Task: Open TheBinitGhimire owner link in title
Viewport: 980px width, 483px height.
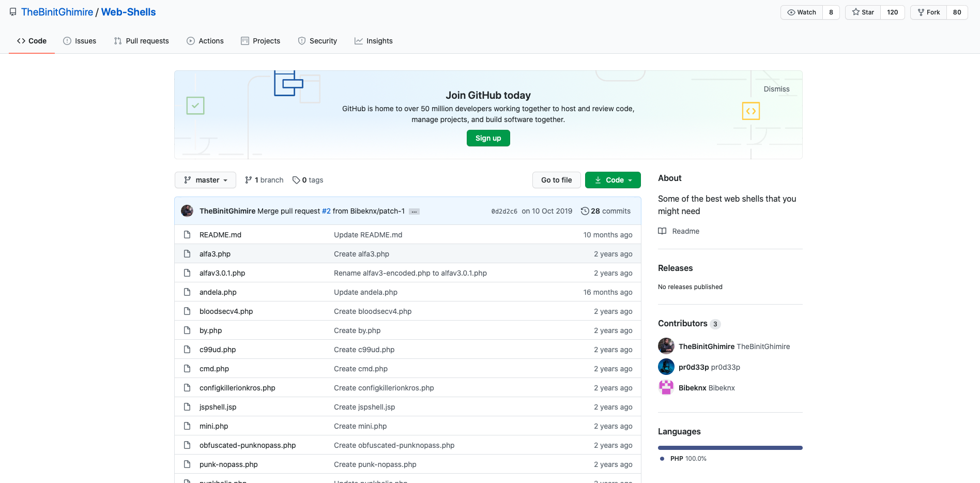Action: [x=57, y=12]
